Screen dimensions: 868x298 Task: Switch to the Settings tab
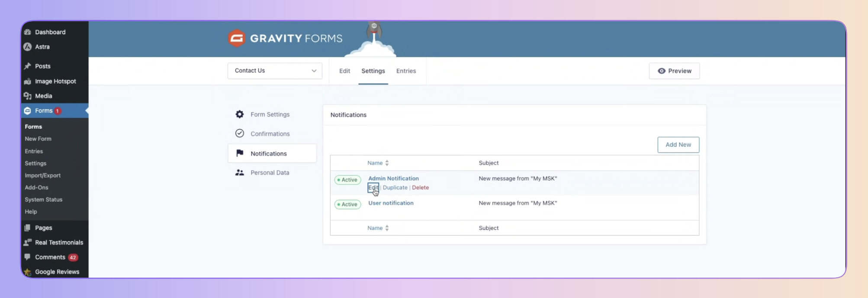pos(373,71)
